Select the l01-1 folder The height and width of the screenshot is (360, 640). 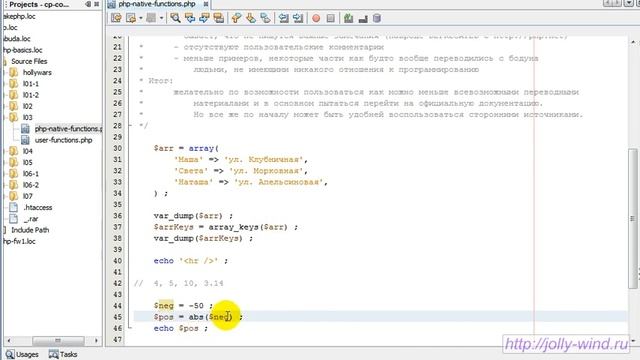[x=31, y=84]
